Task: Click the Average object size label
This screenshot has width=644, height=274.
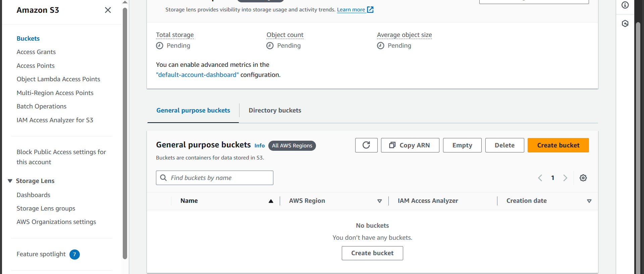Action: tap(405, 35)
